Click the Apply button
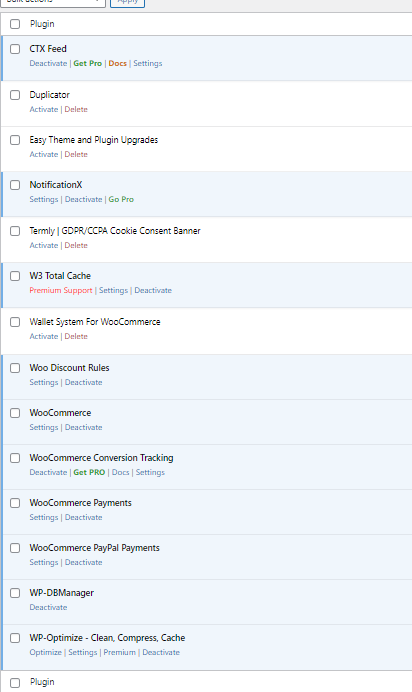This screenshot has width=412, height=692. [x=127, y=3]
